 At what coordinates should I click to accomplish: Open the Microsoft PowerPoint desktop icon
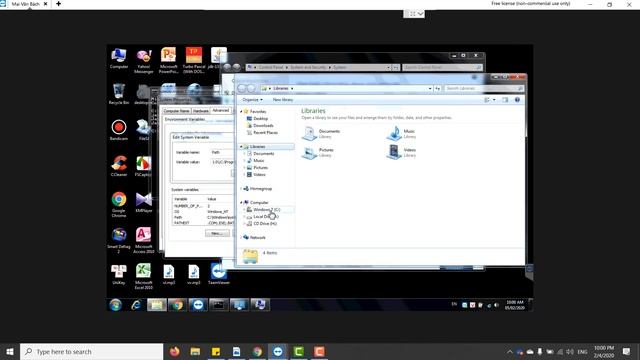[x=169, y=60]
